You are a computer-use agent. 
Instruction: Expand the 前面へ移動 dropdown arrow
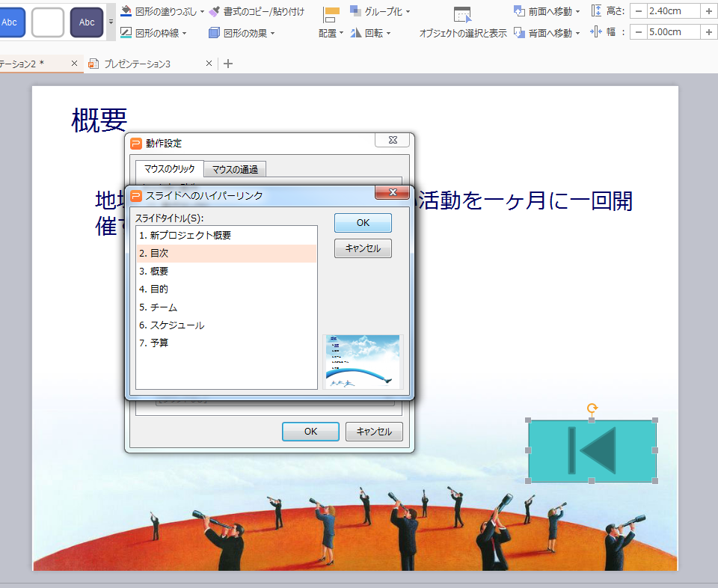[x=578, y=12]
